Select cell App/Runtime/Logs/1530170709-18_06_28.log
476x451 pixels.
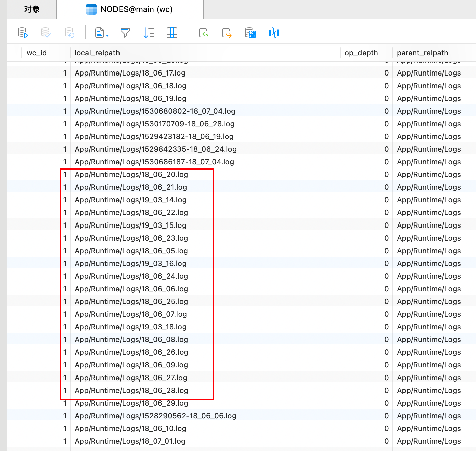[x=205, y=124]
